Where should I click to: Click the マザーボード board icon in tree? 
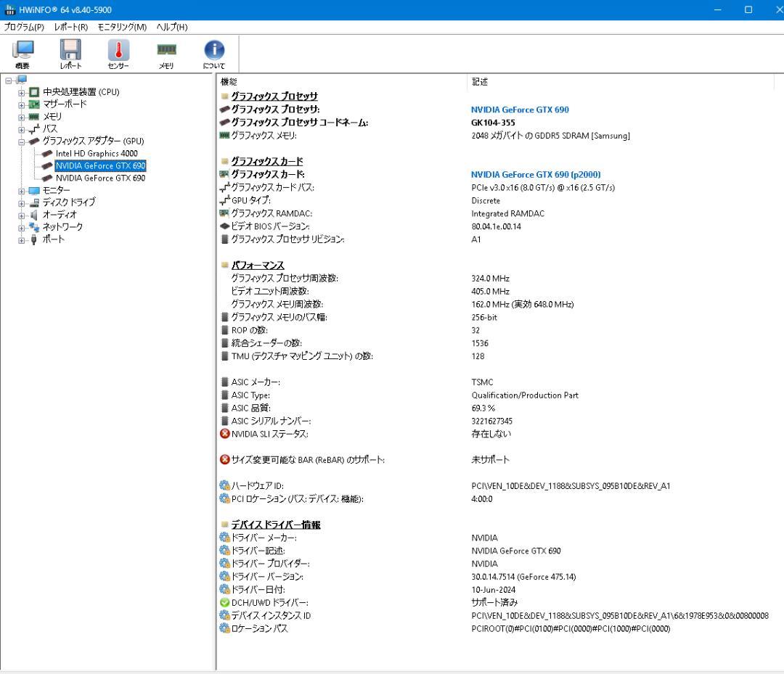coord(34,104)
